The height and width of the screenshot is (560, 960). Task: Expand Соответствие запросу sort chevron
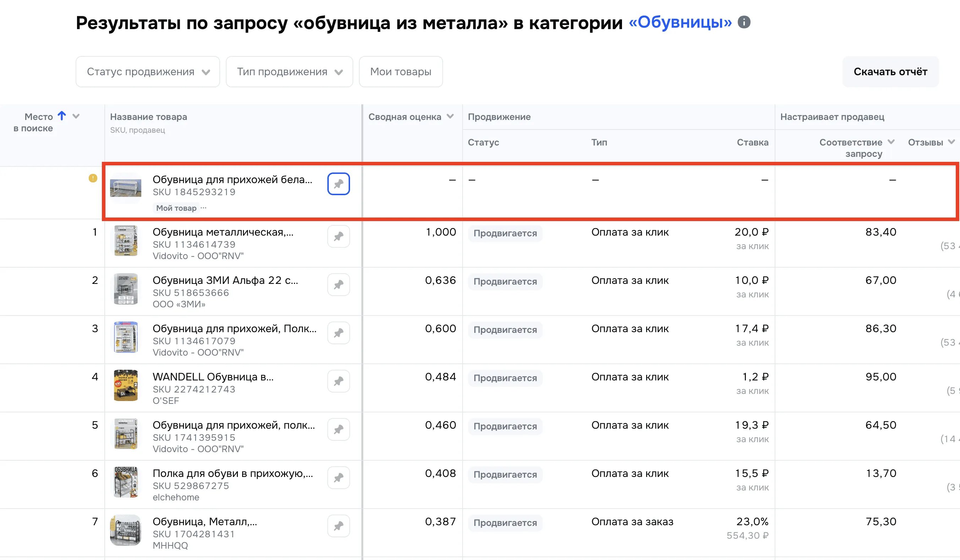click(891, 142)
